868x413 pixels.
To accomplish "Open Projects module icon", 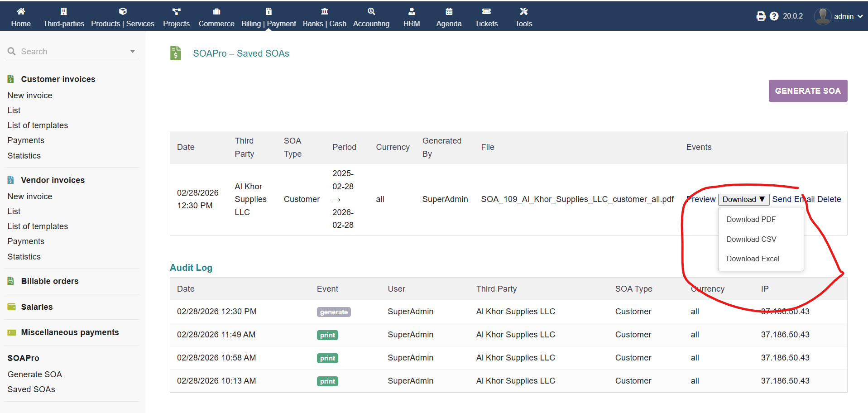I will pyautogui.click(x=176, y=11).
